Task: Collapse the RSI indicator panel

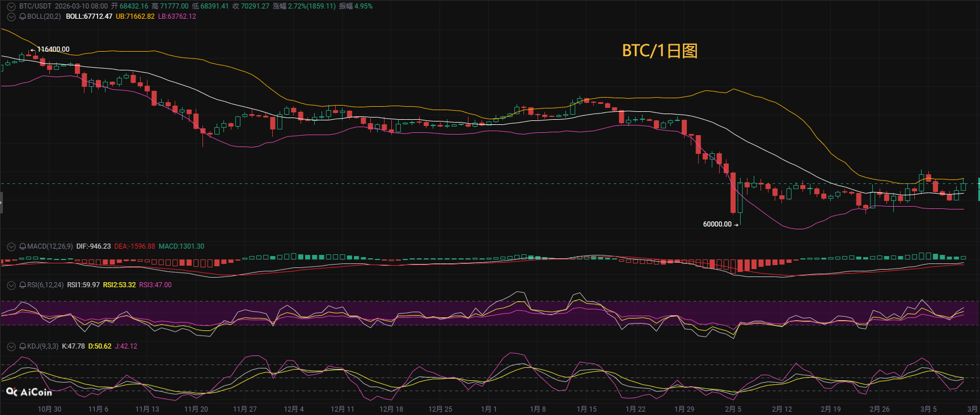Action: point(11,285)
